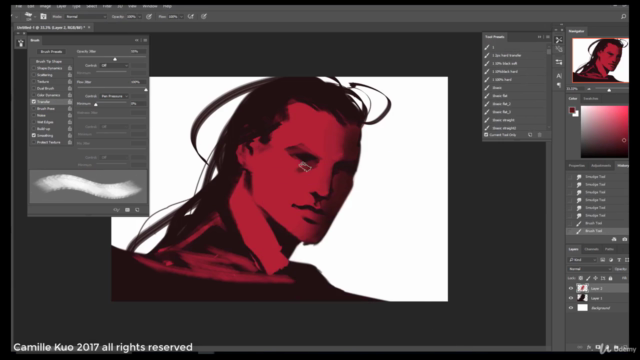This screenshot has height=360, width=640.
Task: Open the Properties tab
Action: tap(577, 166)
